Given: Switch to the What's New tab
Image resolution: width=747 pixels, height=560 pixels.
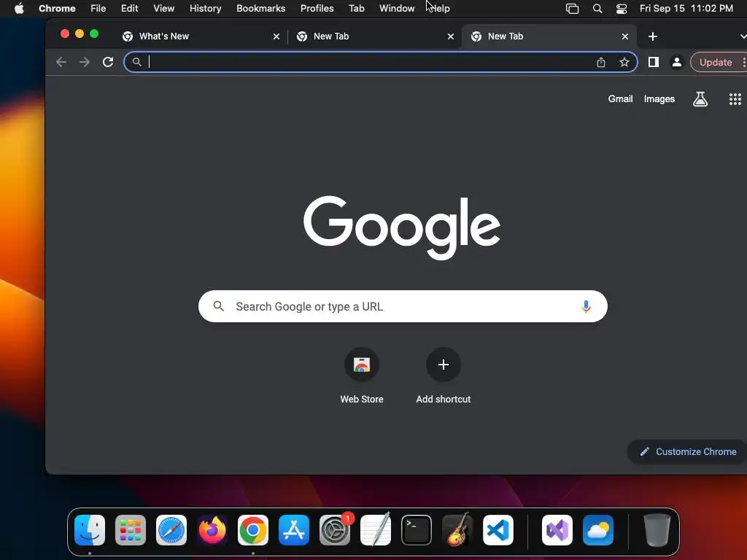Looking at the screenshot, I should (200, 36).
